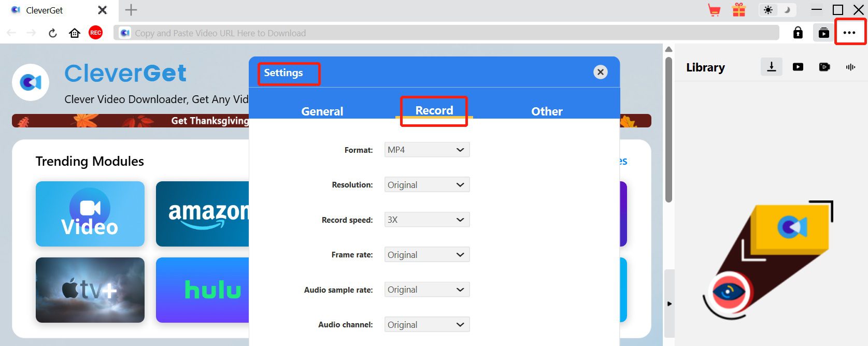Show downloads in Library panel
Viewport: 868px width, 346px height.
[771, 67]
